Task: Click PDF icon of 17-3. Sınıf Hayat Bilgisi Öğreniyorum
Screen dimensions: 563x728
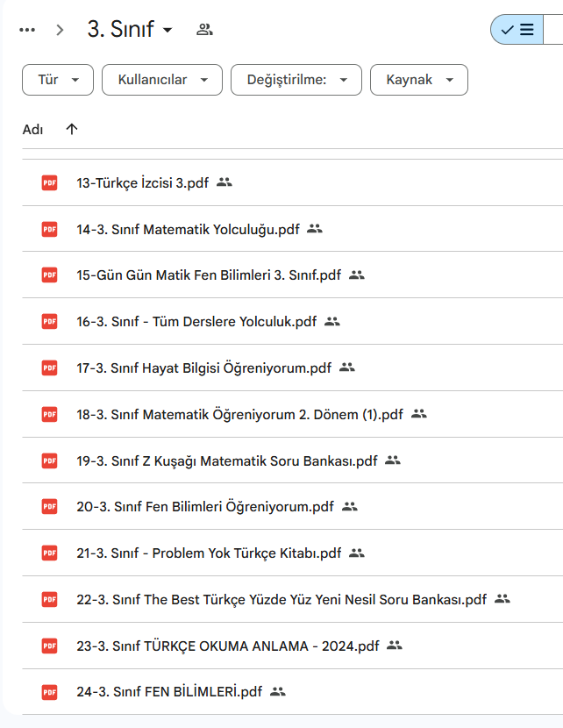Action: tap(50, 368)
